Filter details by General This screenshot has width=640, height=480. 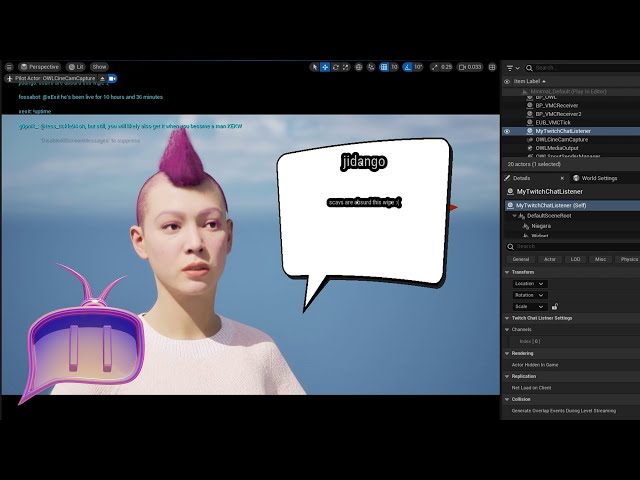click(x=520, y=260)
